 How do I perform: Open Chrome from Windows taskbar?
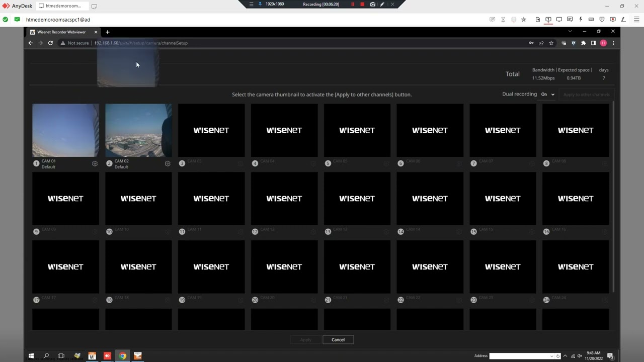[122, 356]
